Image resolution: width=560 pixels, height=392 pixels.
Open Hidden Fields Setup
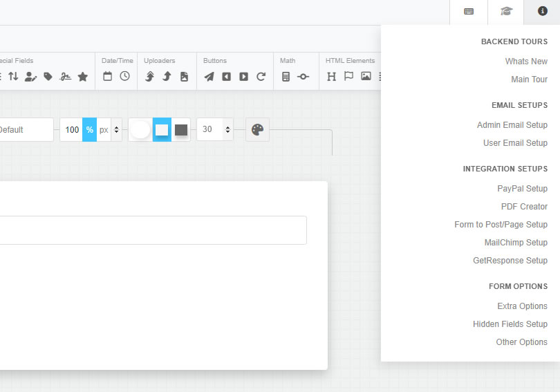point(510,324)
